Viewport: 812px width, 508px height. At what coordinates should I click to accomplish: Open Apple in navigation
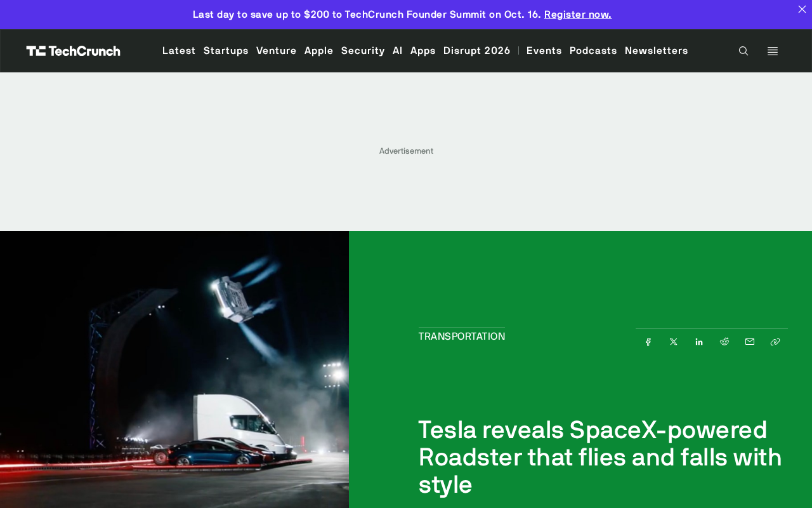click(x=319, y=51)
